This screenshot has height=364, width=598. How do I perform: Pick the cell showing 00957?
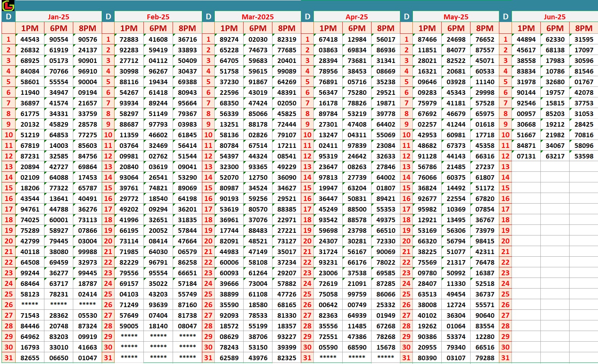pyautogui.click(x=526, y=114)
